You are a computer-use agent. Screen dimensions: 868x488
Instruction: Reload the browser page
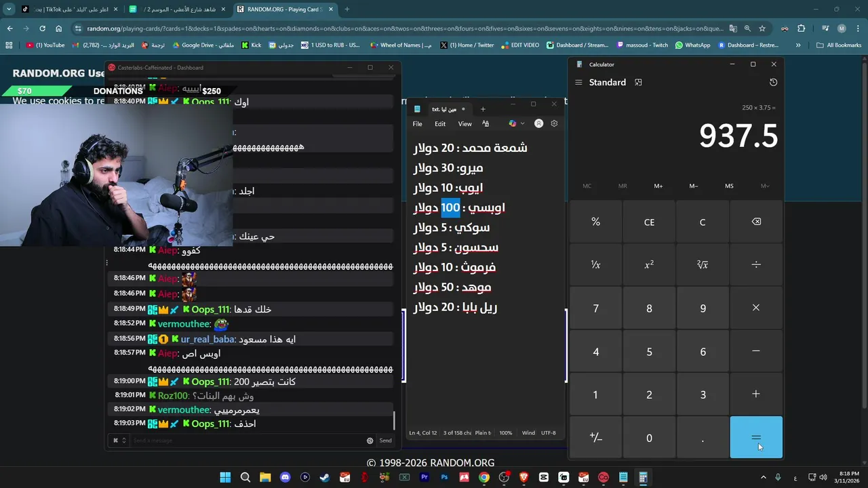click(x=42, y=28)
